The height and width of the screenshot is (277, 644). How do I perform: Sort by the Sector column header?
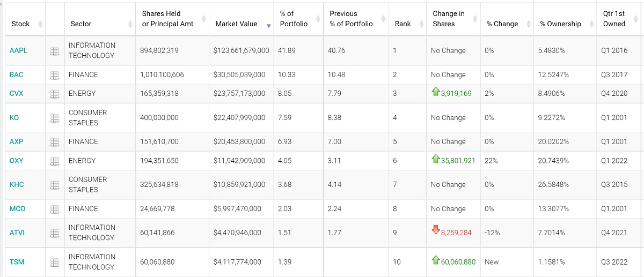coord(81,24)
